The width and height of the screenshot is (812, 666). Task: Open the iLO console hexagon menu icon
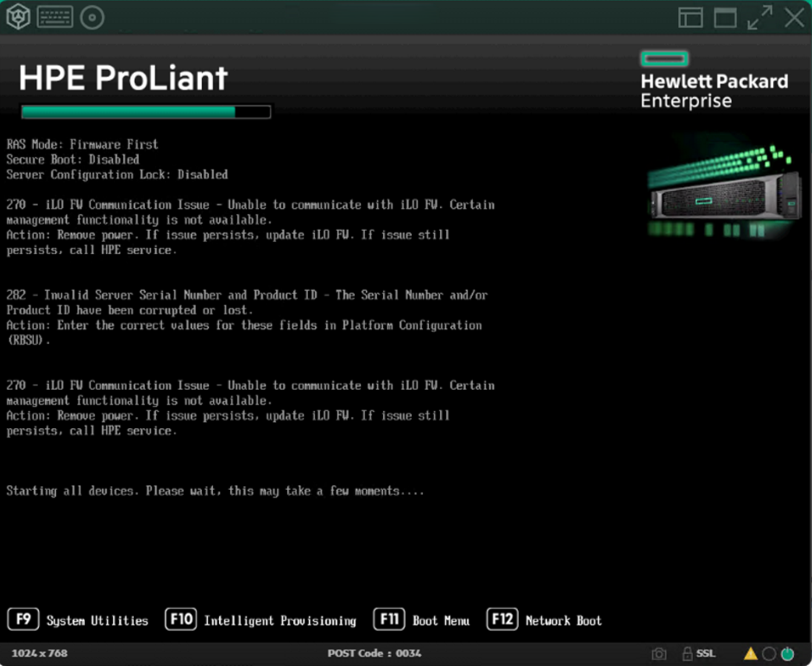click(x=18, y=17)
